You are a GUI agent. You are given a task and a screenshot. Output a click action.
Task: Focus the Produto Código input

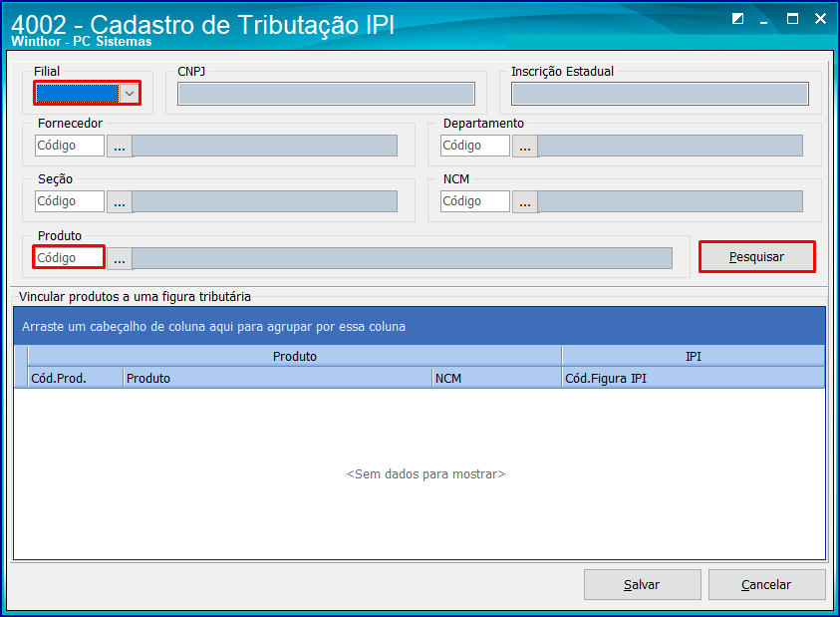point(69,258)
